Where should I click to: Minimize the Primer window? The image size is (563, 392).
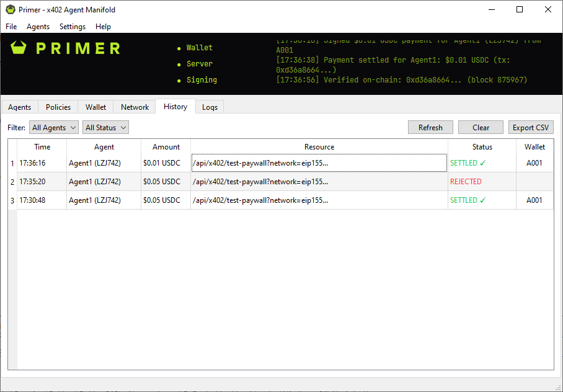[492, 10]
